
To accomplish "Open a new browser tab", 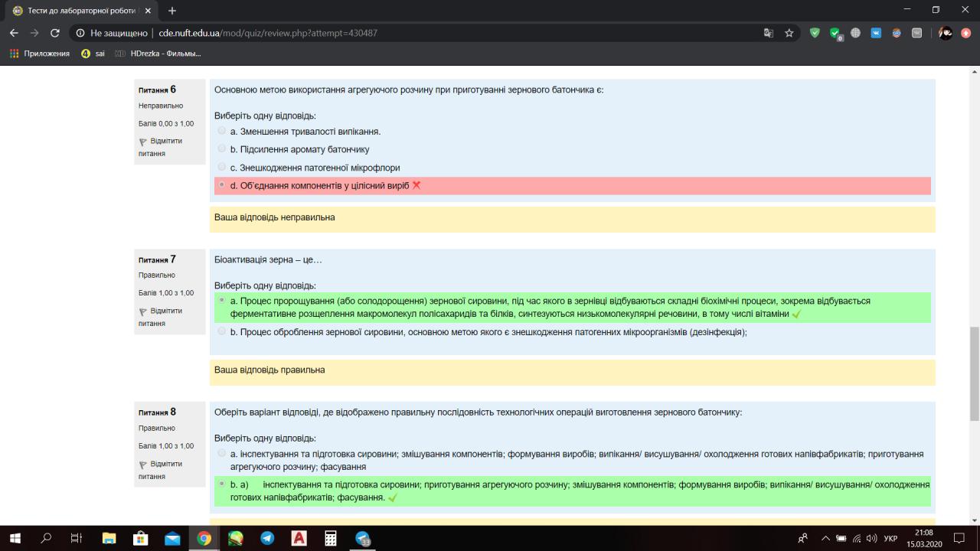I will [x=172, y=11].
